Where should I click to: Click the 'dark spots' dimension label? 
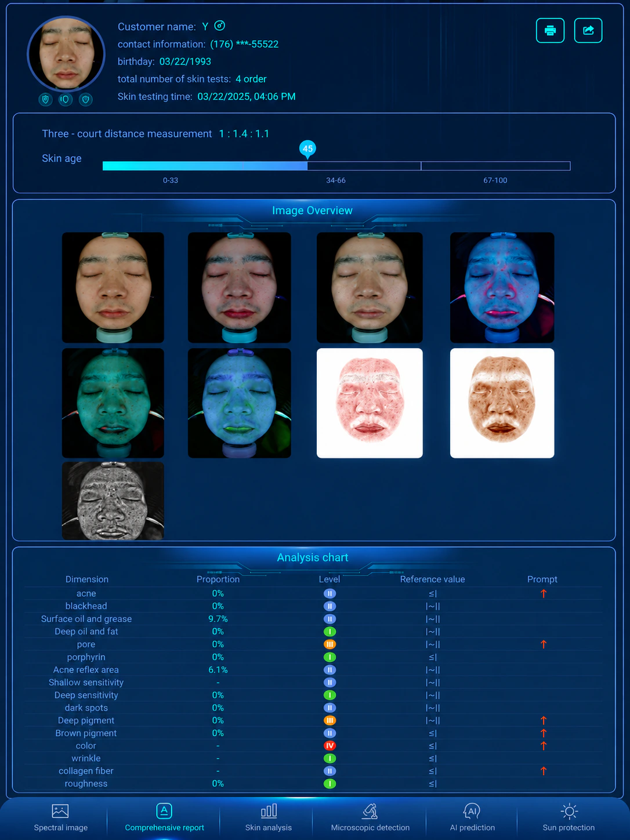tap(86, 708)
